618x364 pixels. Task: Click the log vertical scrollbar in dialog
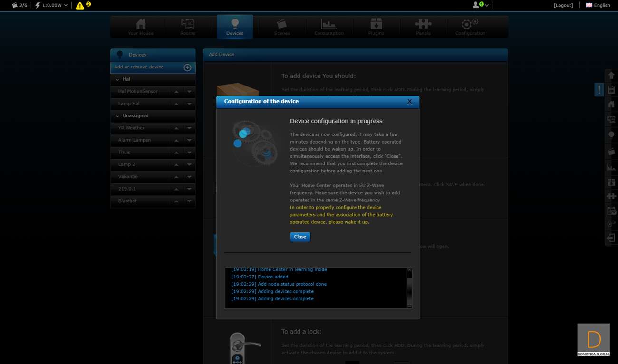pos(409,288)
